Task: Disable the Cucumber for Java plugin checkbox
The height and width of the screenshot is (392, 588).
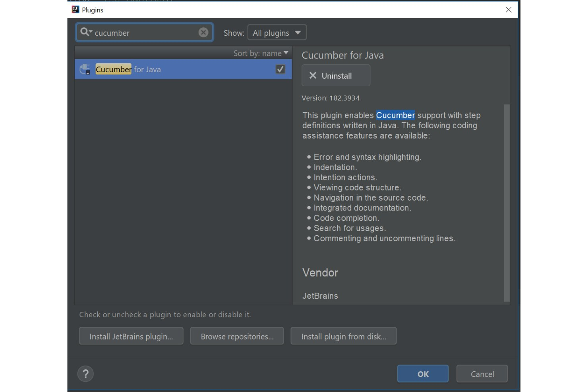Action: [x=280, y=69]
